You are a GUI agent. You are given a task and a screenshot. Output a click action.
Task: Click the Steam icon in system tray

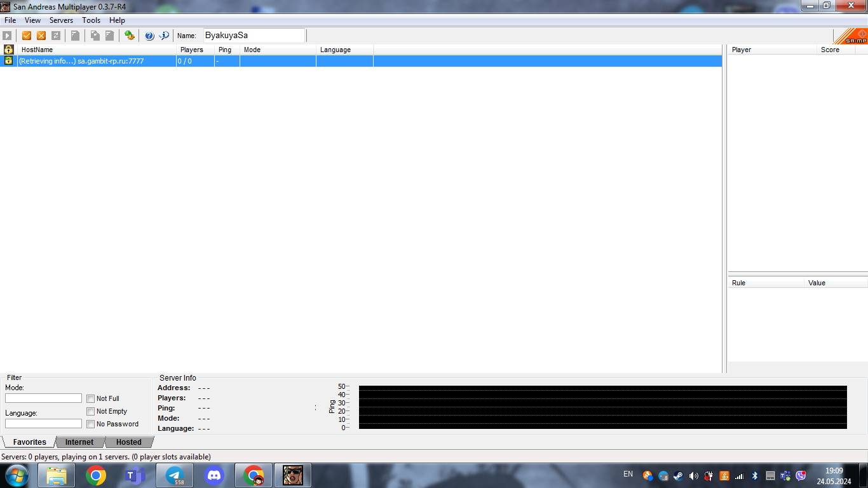pos(678,475)
